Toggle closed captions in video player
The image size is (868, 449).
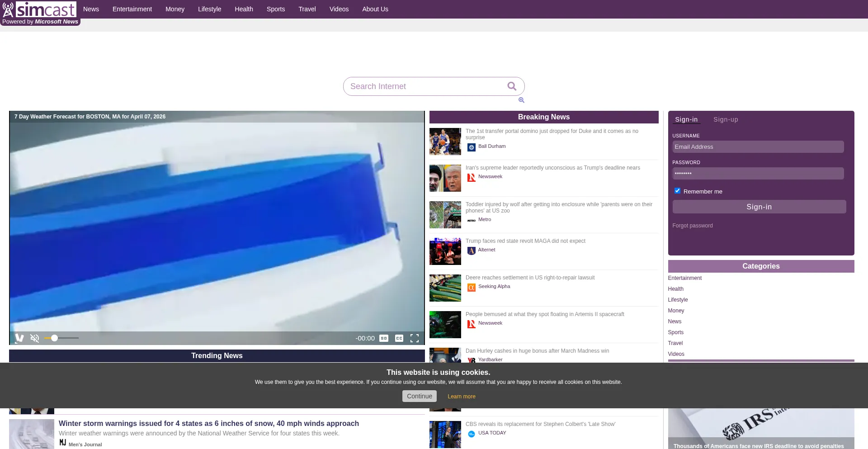click(399, 338)
